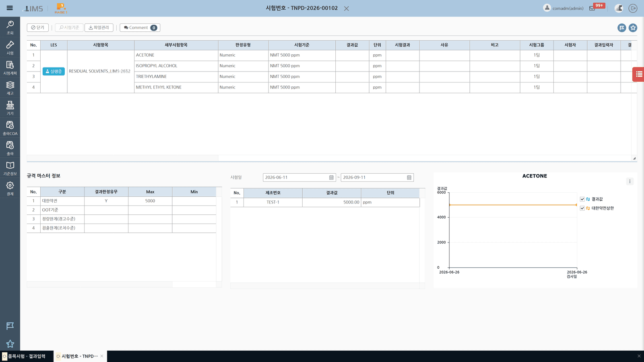
Task: Toggle the 대한약전상한 legend checkbox
Action: 582,208
